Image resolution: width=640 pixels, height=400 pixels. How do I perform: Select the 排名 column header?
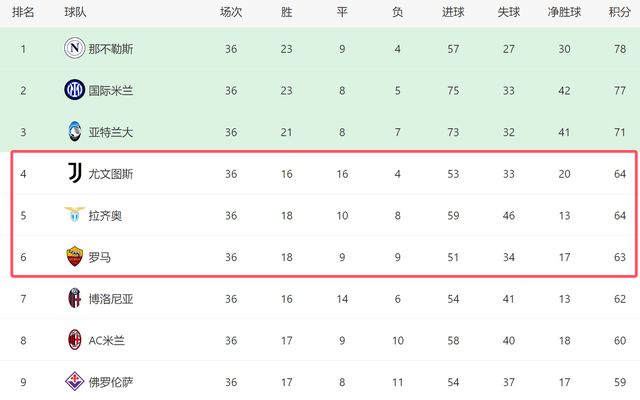click(23, 12)
